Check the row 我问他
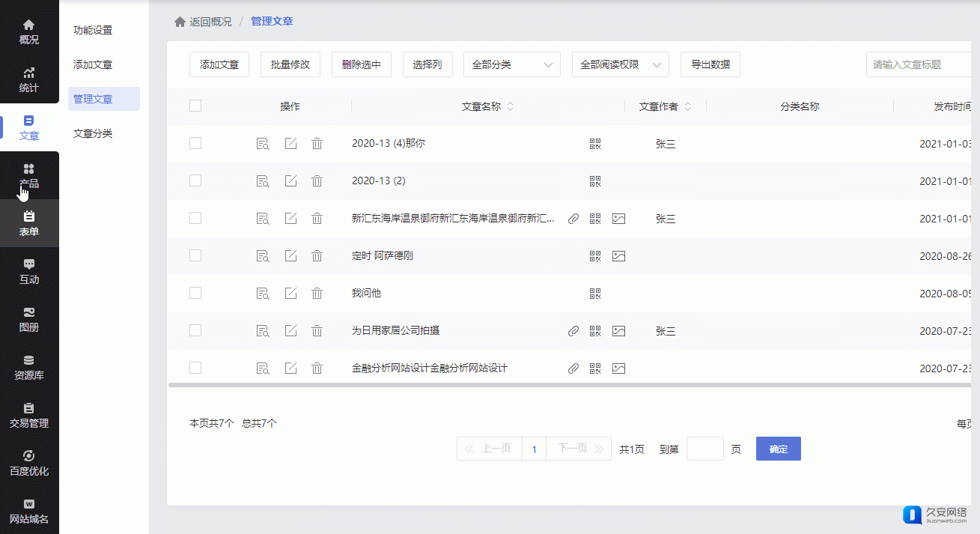Image resolution: width=980 pixels, height=534 pixels. pyautogui.click(x=195, y=293)
